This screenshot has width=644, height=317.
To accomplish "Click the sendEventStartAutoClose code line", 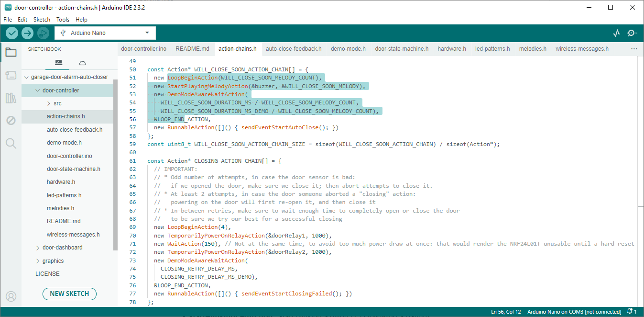I will (246, 127).
